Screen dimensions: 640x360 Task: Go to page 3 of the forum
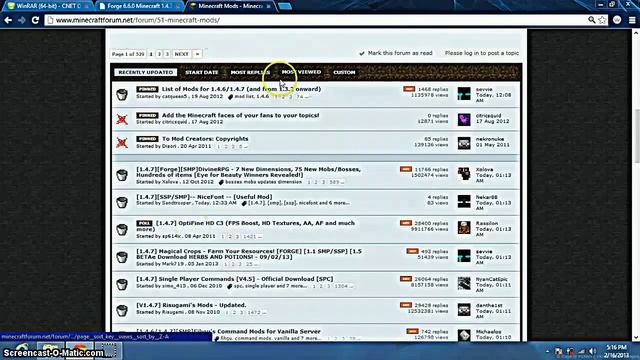click(x=167, y=54)
